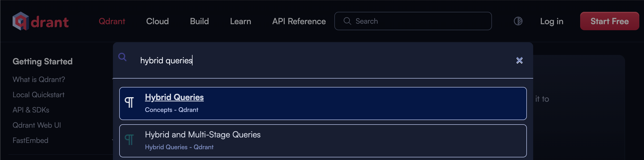
Task: Click paragraph icon of Multi-Stage Queries result
Action: [x=129, y=140]
